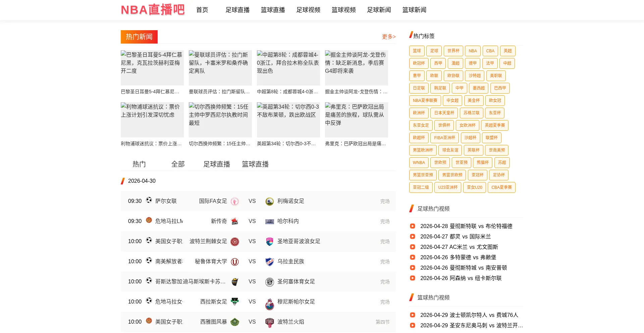The height and width of the screenshot is (333, 644).
Task: Select the FIBA亚洲杯 tag
Action: click(445, 138)
